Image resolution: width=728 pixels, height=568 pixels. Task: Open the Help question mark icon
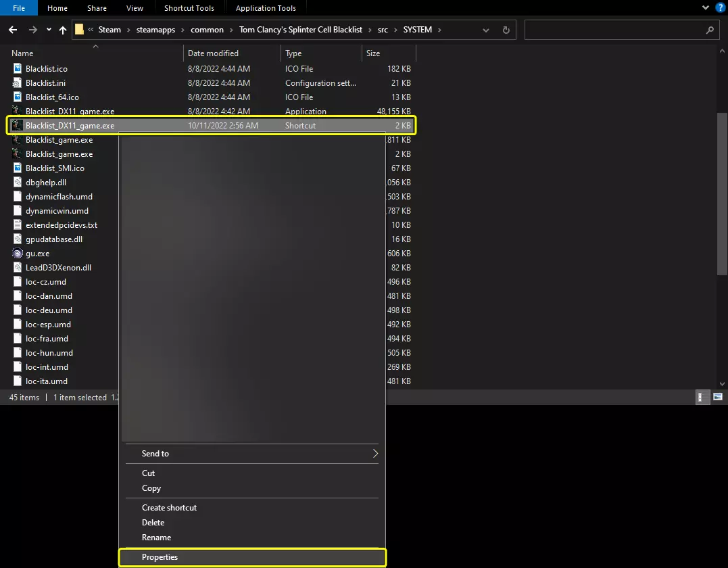point(721,7)
